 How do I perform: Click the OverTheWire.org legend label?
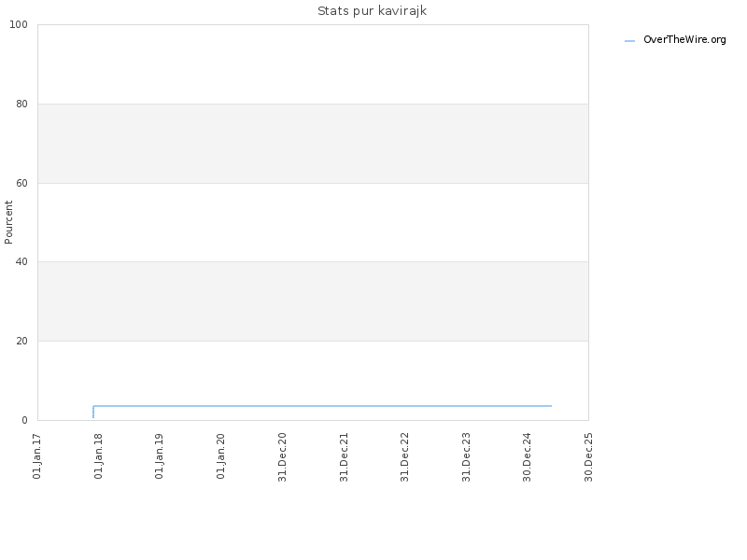tap(684, 40)
